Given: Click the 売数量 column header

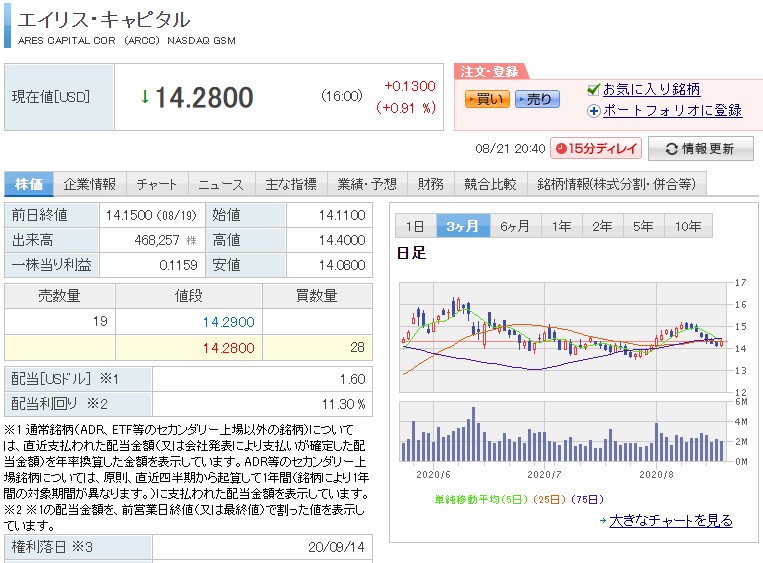Looking at the screenshot, I should coord(60,296).
